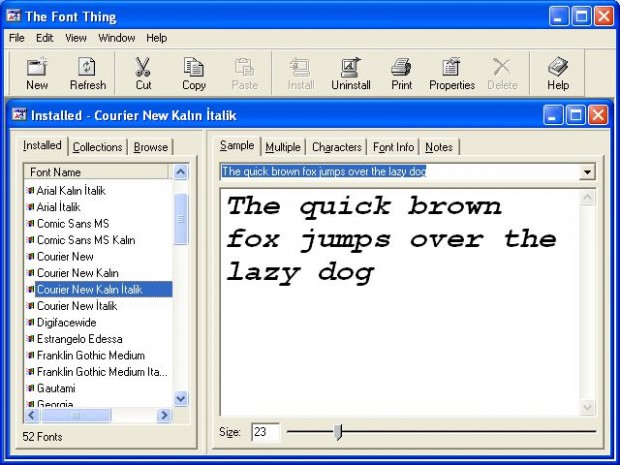Select Comic Sans MS Kalın font
620x465 pixels.
pyautogui.click(x=86, y=240)
